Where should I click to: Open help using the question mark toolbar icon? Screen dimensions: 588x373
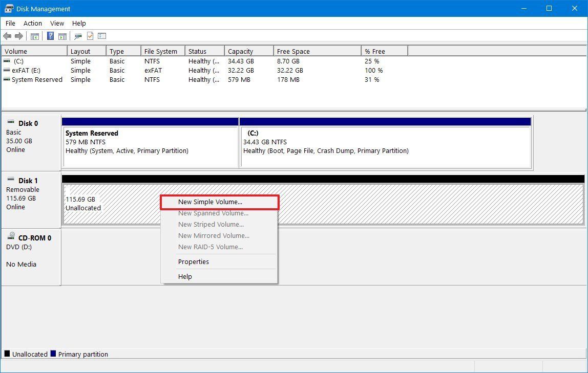50,36
